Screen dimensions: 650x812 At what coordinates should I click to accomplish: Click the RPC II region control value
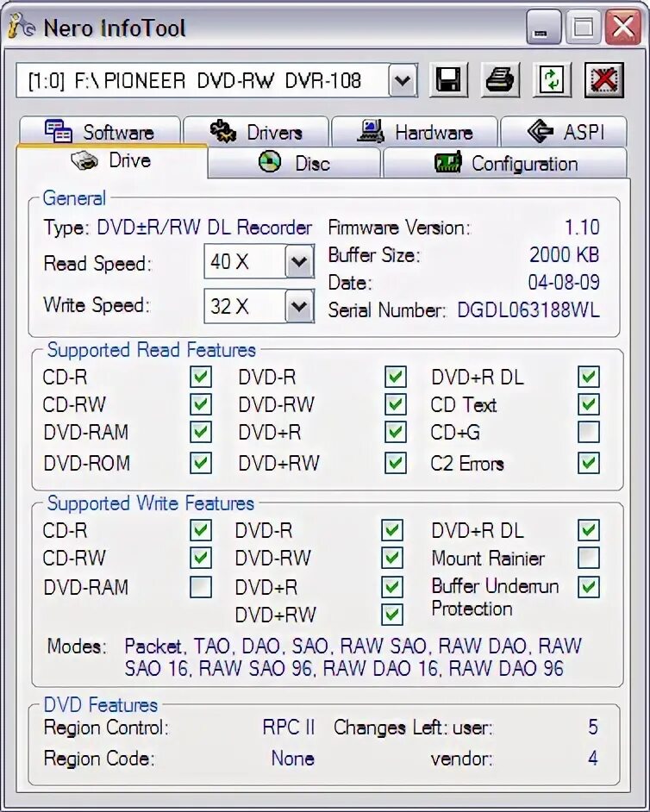click(289, 728)
